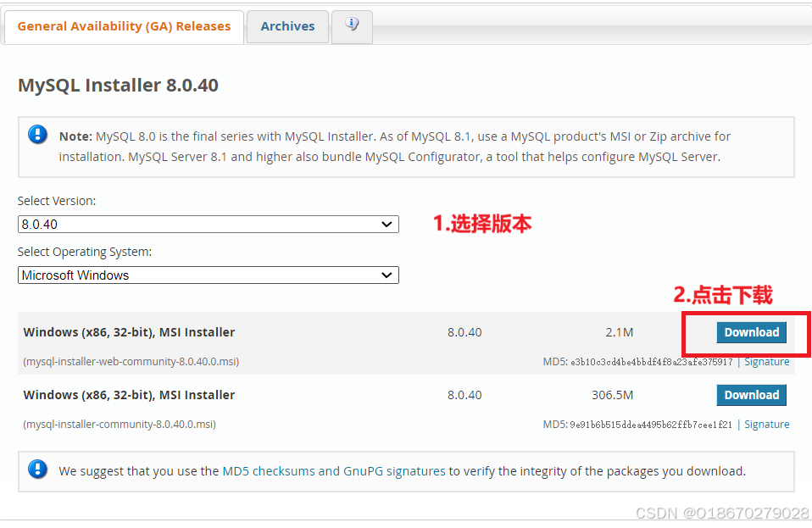
Task: Download the 306.5M community MSI installer
Action: point(752,395)
